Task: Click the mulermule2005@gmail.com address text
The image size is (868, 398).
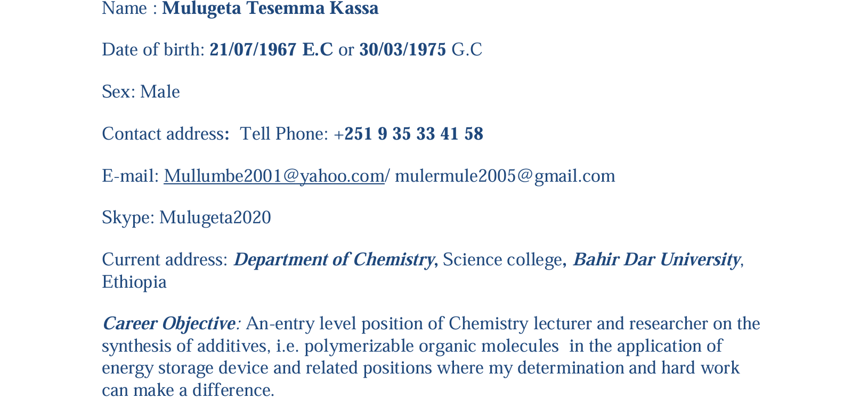Action: (505, 176)
